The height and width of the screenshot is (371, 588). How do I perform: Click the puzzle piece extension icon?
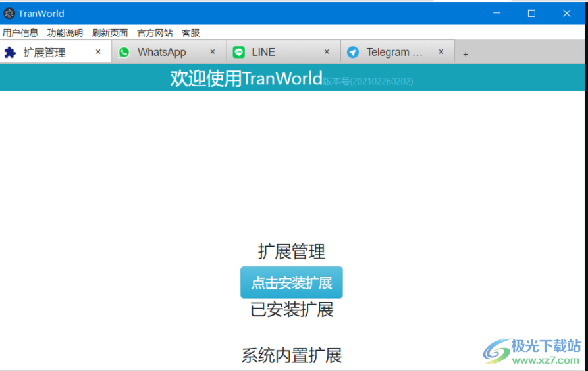click(x=10, y=53)
